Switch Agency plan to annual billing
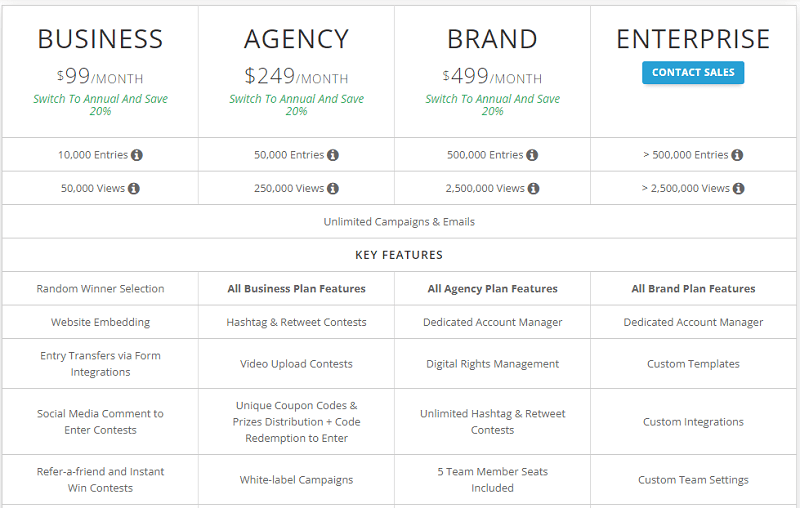 pyautogui.click(x=296, y=105)
